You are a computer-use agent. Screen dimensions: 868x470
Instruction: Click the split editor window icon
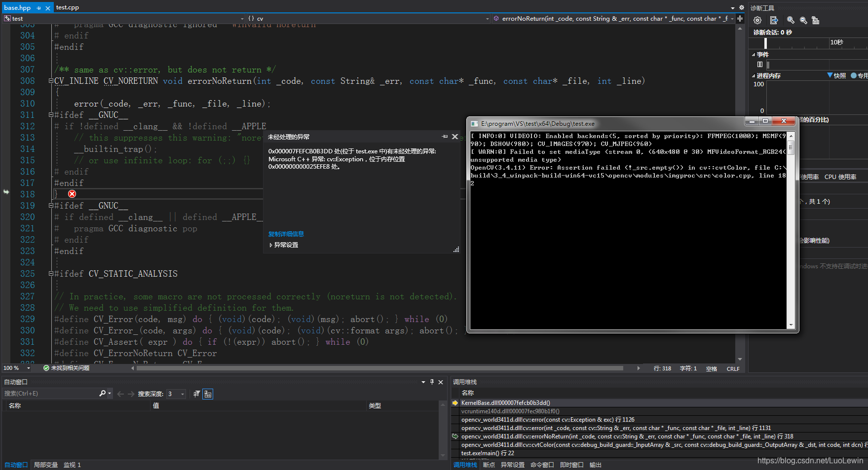click(740, 19)
